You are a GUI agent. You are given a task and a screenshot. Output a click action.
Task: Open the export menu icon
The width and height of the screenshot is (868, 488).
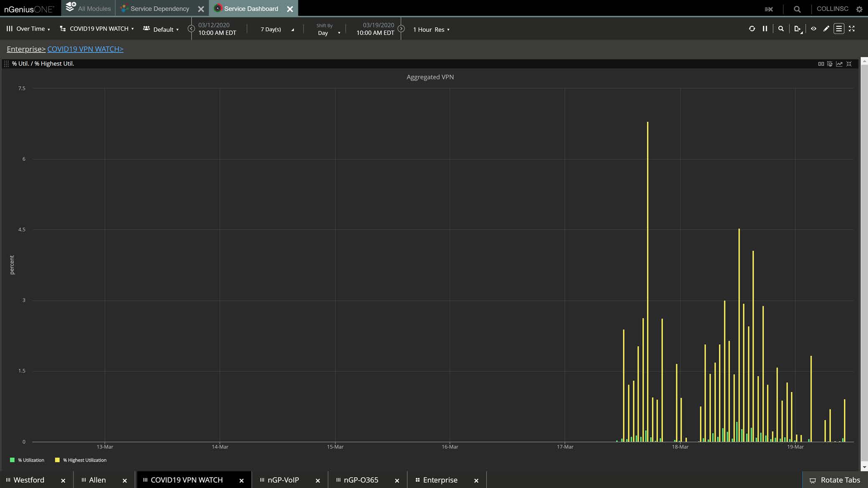pos(798,29)
